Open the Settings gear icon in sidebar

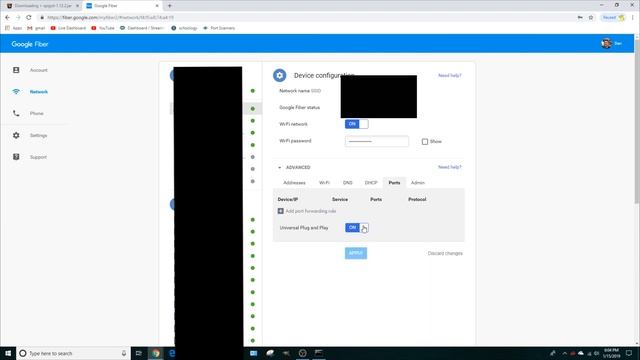16,135
